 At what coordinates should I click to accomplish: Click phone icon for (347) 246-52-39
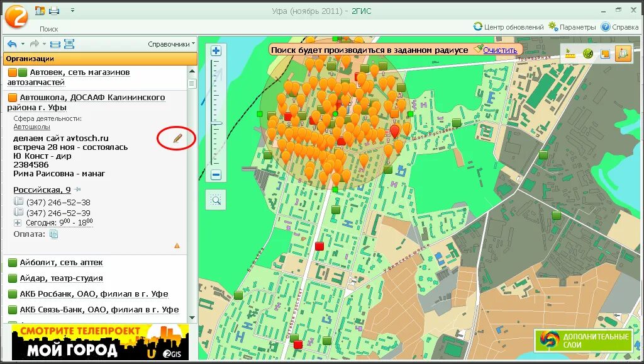[x=18, y=212]
